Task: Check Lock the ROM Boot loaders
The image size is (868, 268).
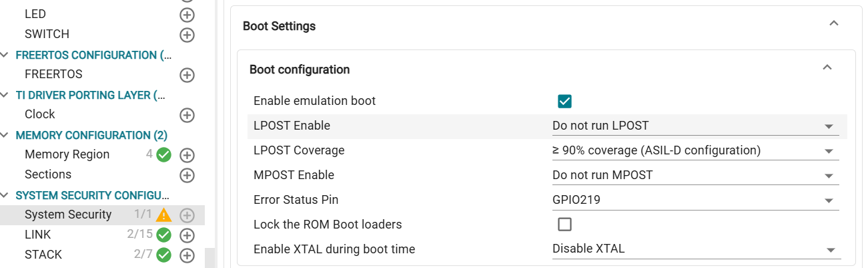Action: click(564, 224)
